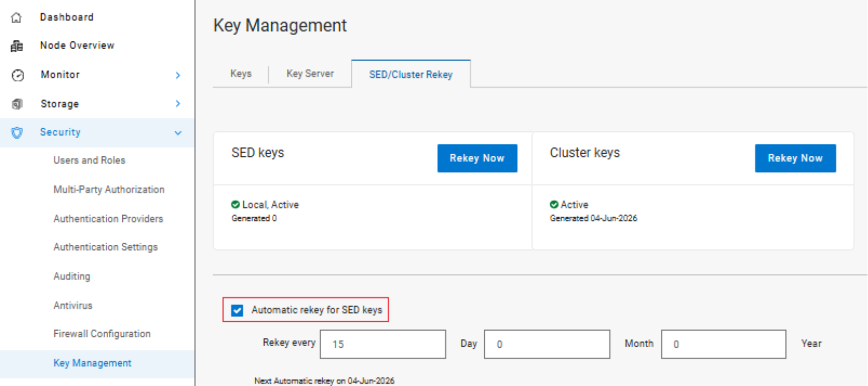Viewport: 868px width, 386px height.
Task: Select the SED/Cluster Rekey tab
Action: pos(411,74)
